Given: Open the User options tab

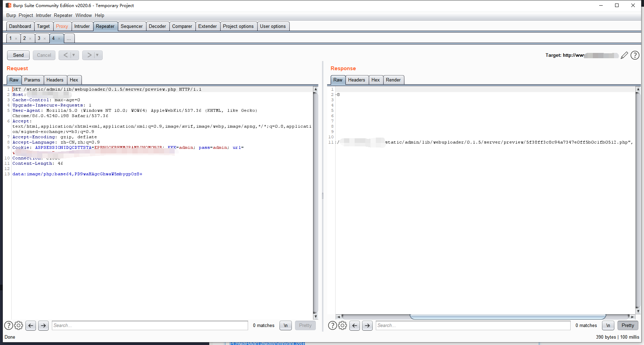Looking at the screenshot, I should [273, 26].
